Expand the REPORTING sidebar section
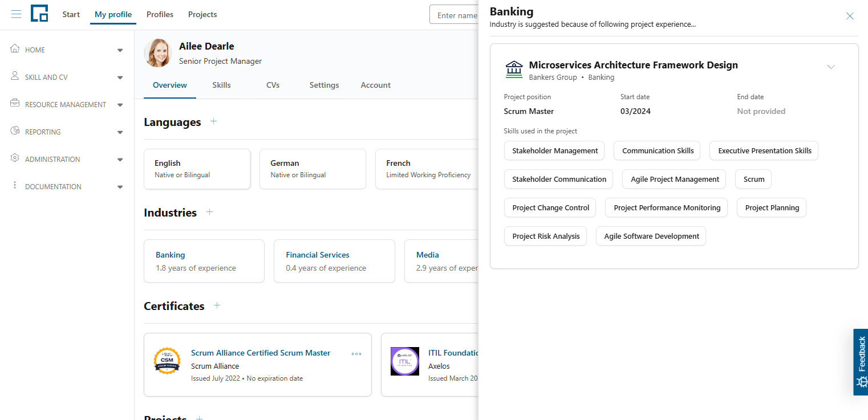This screenshot has height=420, width=868. [120, 132]
